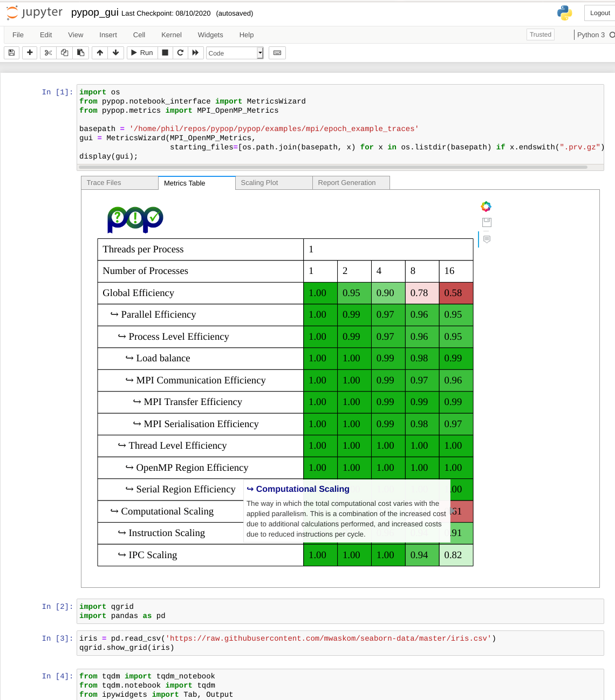Open the command palette keyboard icon
The image size is (615, 700).
(x=277, y=53)
